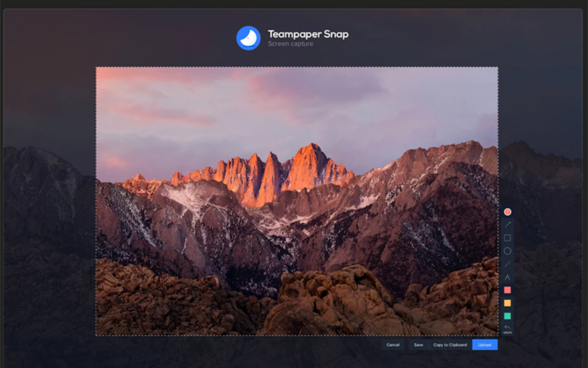Select the Arrow annotation tool
This screenshot has height=368, width=588.
(x=508, y=224)
